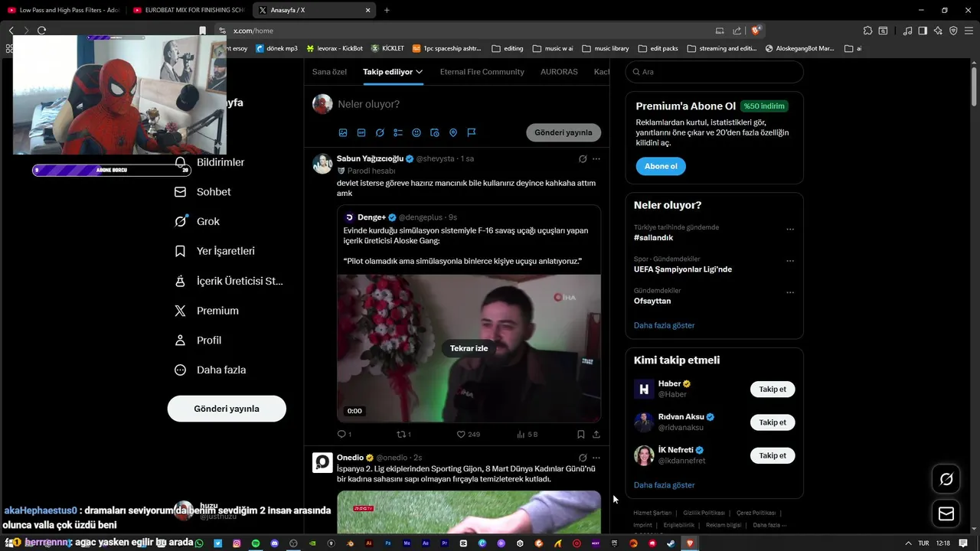Open Bildirimler in sidebar
The image size is (980, 551).
(211, 162)
